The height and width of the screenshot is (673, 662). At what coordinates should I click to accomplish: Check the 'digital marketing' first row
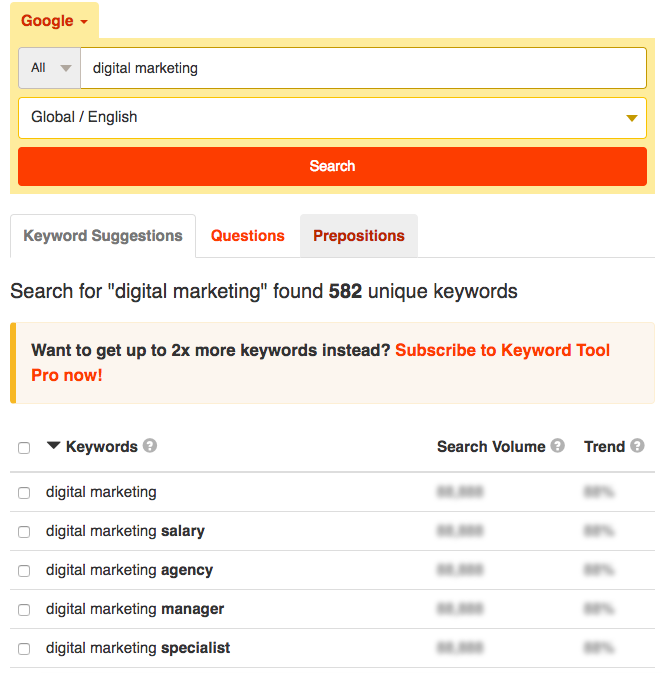pyautogui.click(x=24, y=493)
